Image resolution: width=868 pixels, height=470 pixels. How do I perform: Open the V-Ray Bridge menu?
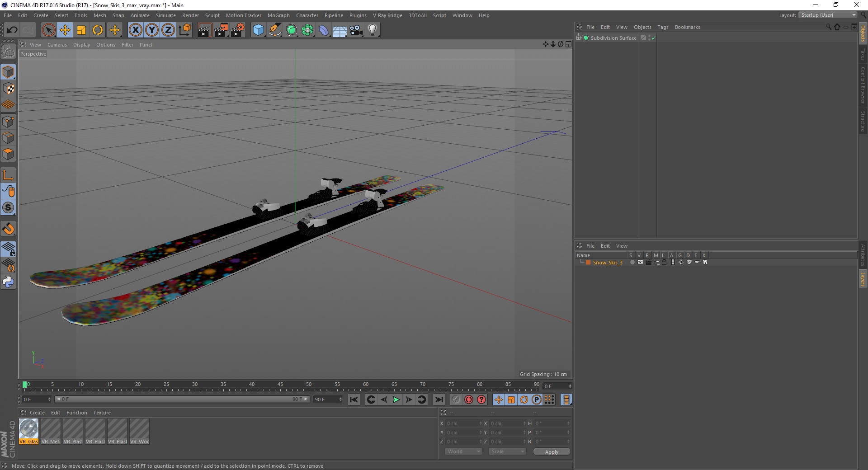[387, 15]
